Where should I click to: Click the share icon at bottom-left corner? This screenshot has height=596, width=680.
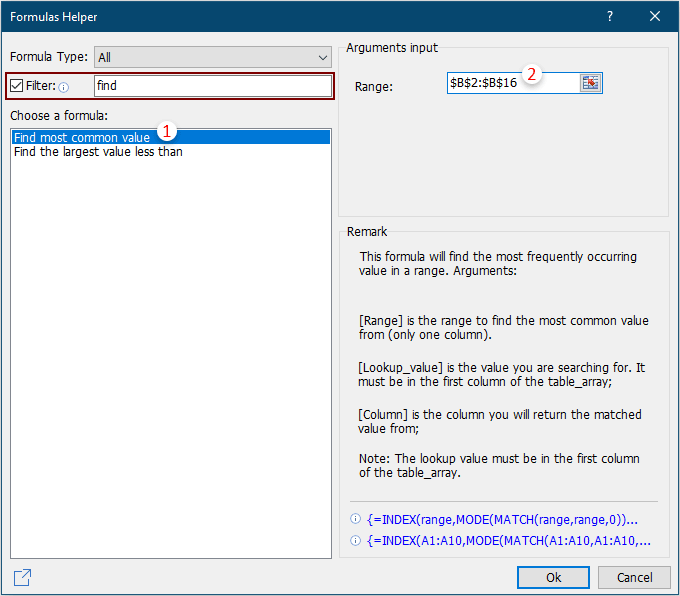(22, 577)
